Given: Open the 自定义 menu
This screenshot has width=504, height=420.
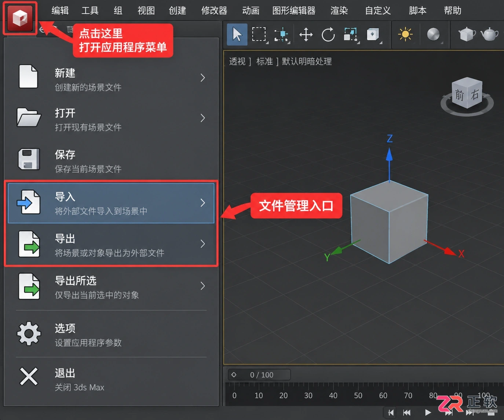Looking at the screenshot, I should (378, 11).
